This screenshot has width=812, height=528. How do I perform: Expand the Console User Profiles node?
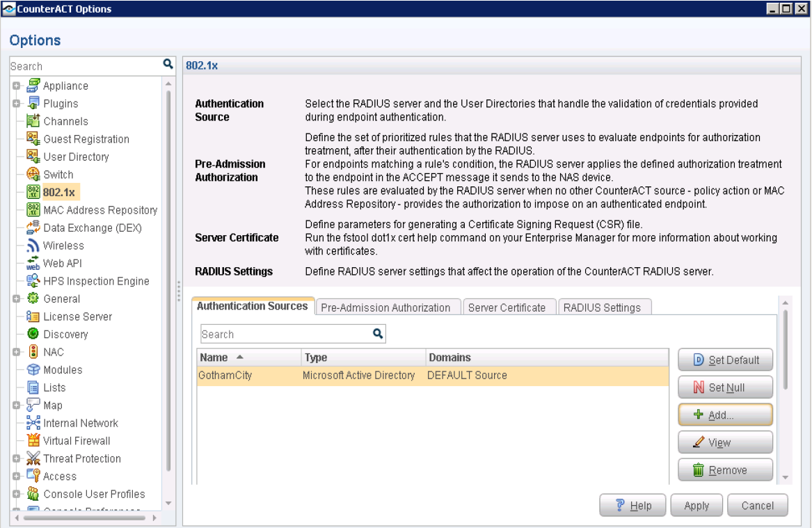[x=17, y=494]
